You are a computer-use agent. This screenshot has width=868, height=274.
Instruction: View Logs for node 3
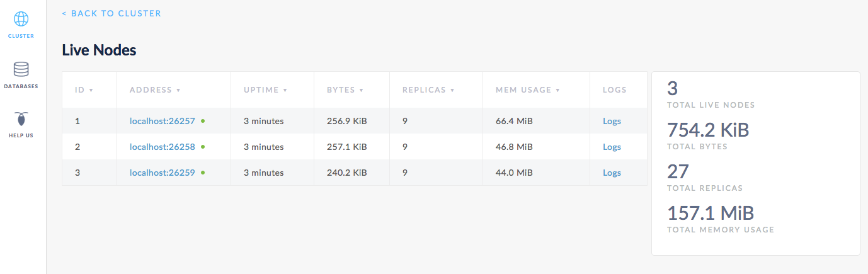612,173
